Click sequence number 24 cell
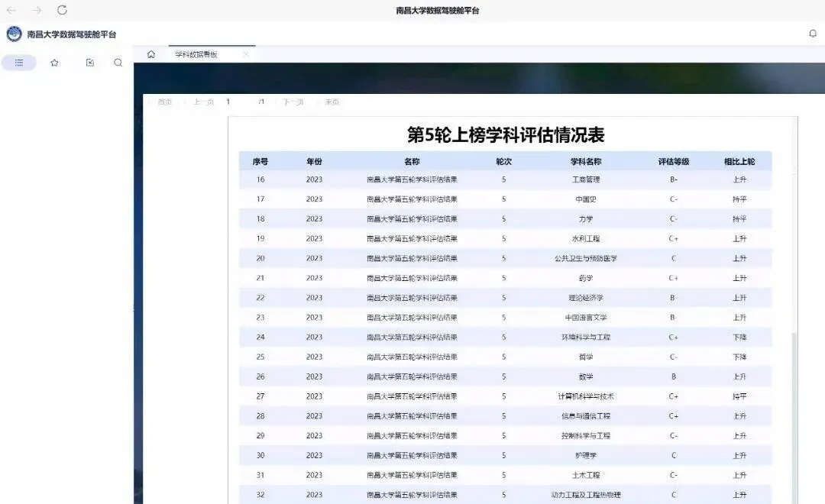The width and height of the screenshot is (825, 504). point(260,338)
